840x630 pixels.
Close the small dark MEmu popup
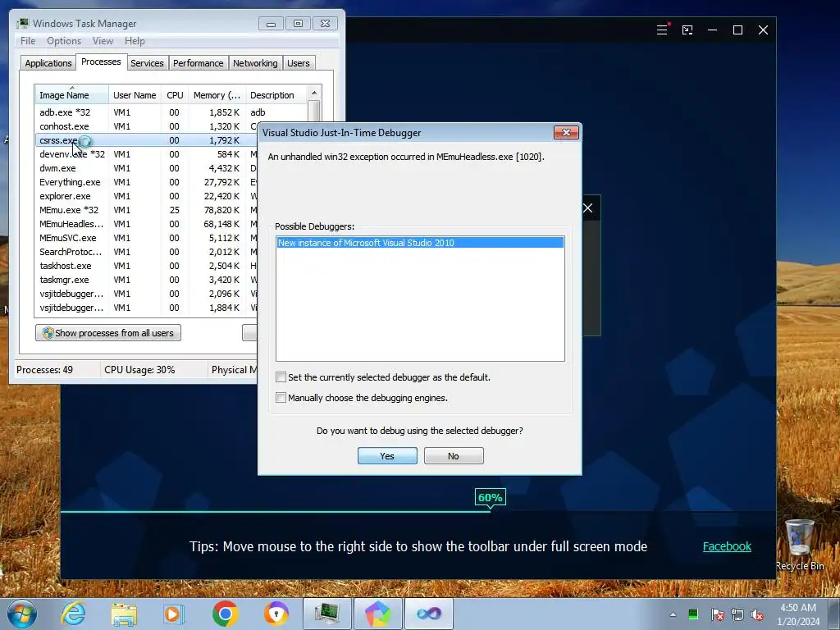(587, 208)
